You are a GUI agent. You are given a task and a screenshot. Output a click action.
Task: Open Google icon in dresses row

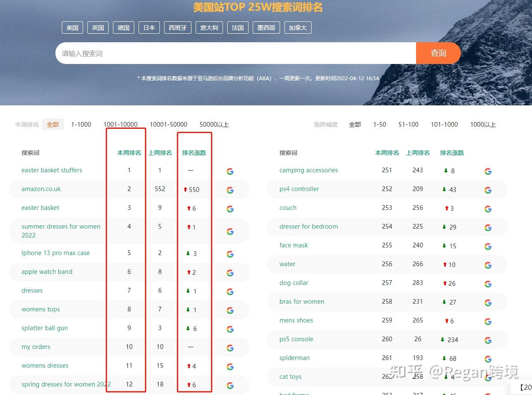click(230, 292)
